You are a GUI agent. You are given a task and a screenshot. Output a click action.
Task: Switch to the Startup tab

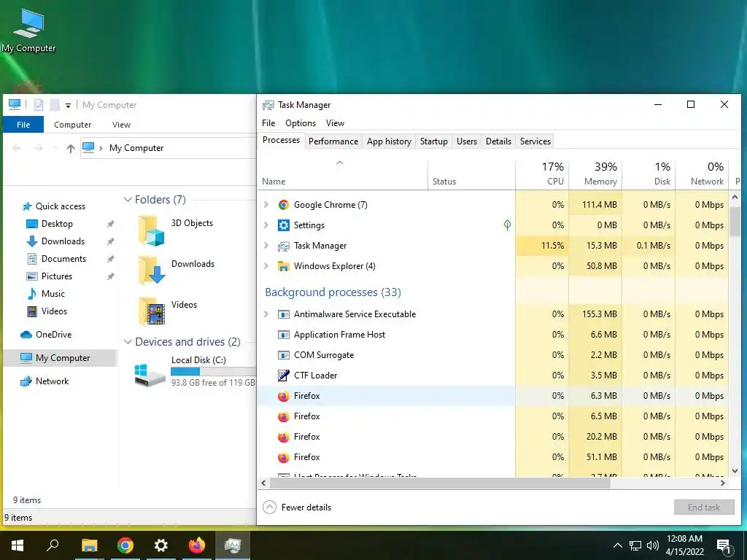(x=433, y=141)
